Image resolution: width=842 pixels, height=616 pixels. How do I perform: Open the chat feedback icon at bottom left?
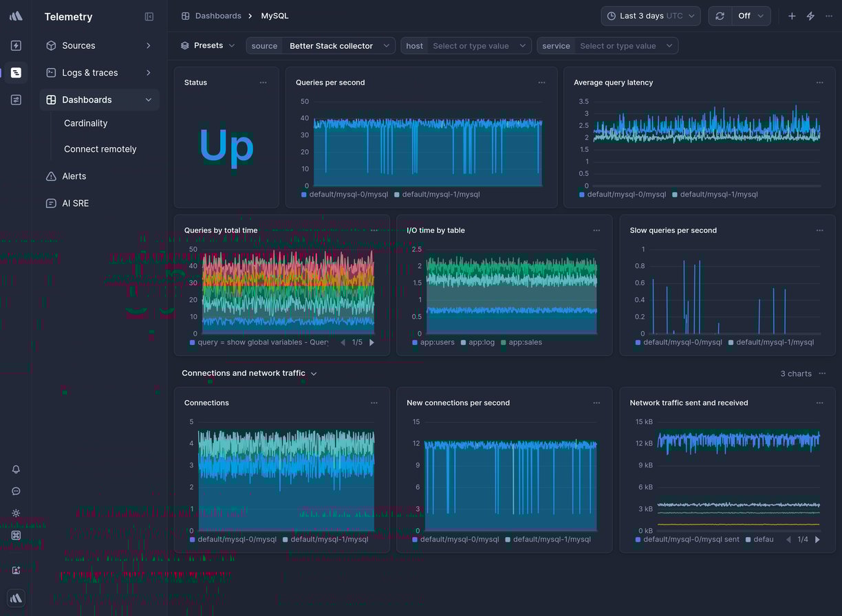pyautogui.click(x=15, y=492)
